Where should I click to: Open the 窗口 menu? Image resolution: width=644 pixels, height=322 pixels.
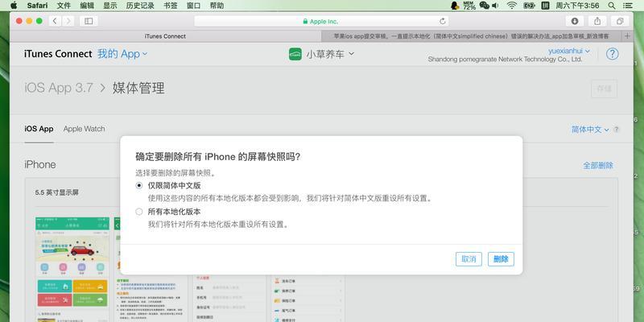pos(193,6)
